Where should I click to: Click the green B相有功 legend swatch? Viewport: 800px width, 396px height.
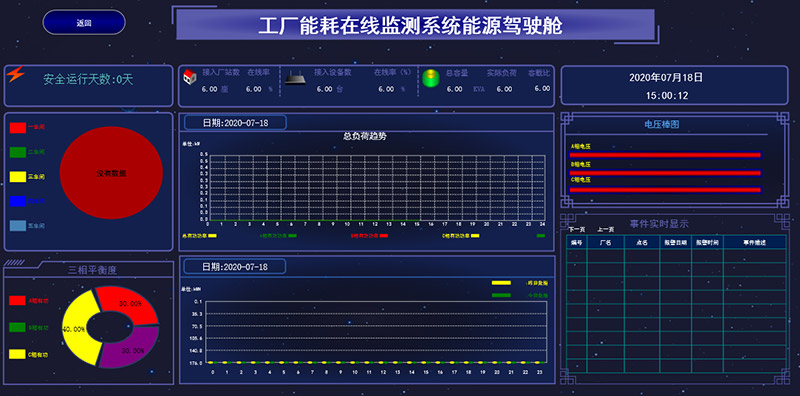[17, 327]
